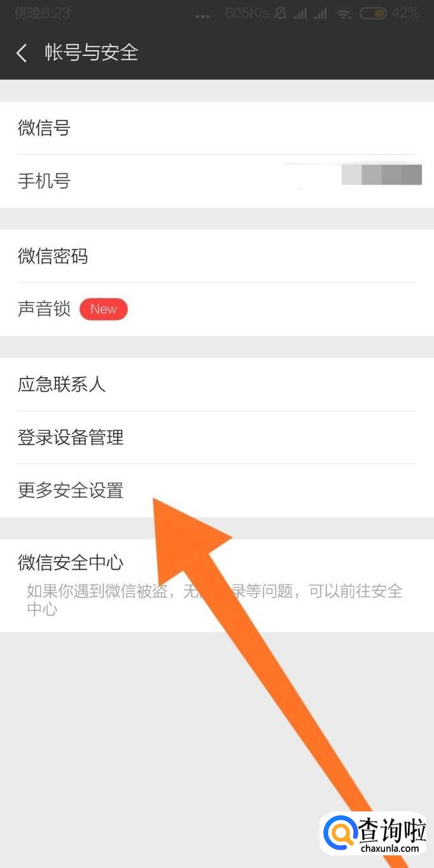434x868 pixels.
Task: Open 应急联系人 settings
Action: pos(217,384)
